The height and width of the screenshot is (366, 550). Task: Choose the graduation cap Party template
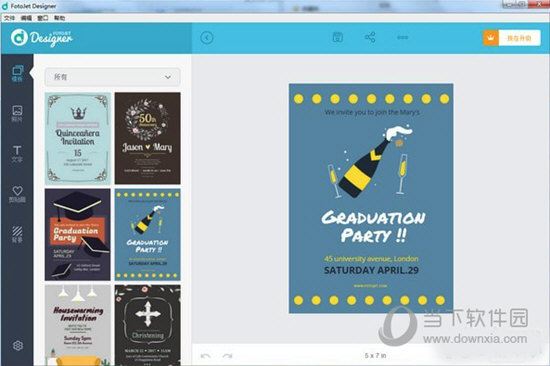pyautogui.click(x=78, y=234)
